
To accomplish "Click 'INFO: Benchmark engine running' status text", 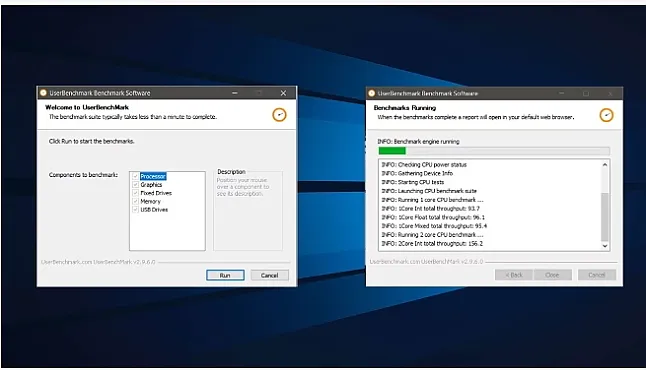I will (419, 141).
